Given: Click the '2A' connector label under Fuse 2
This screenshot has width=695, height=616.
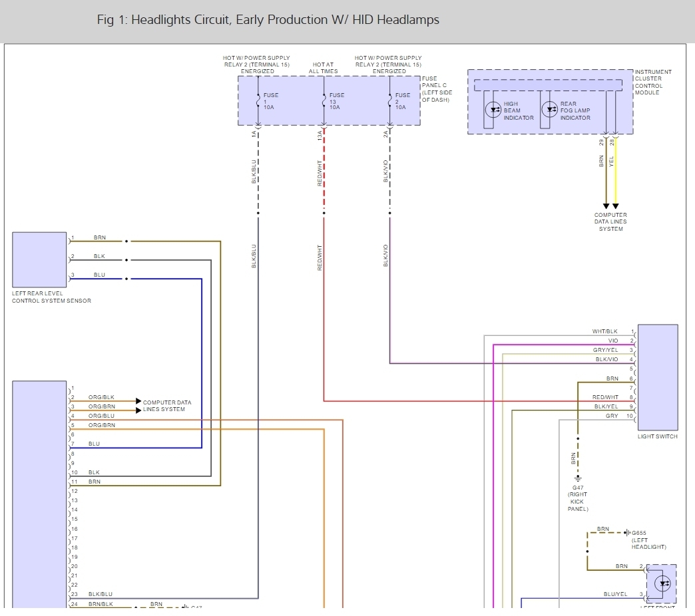Looking at the screenshot, I should point(385,134).
